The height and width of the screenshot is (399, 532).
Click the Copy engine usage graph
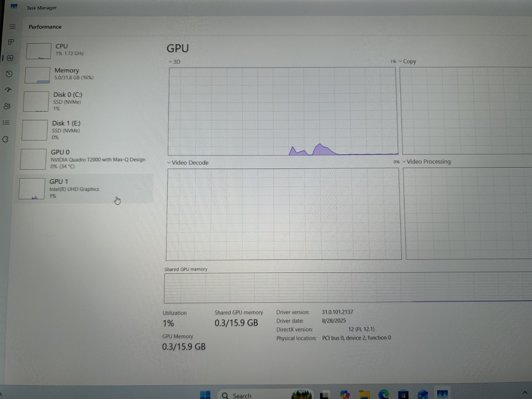466,110
